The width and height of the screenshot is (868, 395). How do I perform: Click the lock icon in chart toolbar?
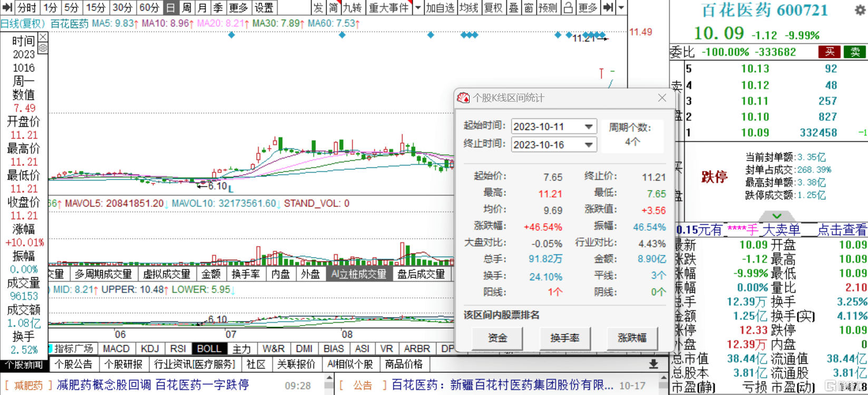568,7
